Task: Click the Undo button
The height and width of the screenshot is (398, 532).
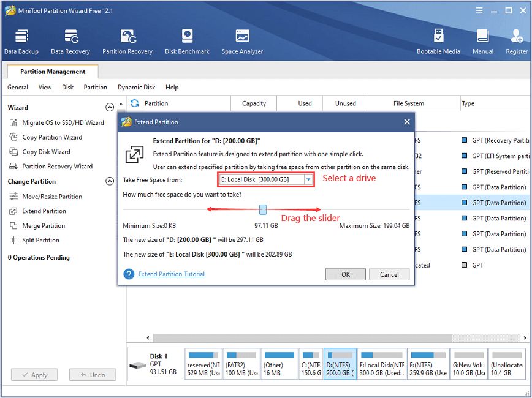Action: [93, 375]
